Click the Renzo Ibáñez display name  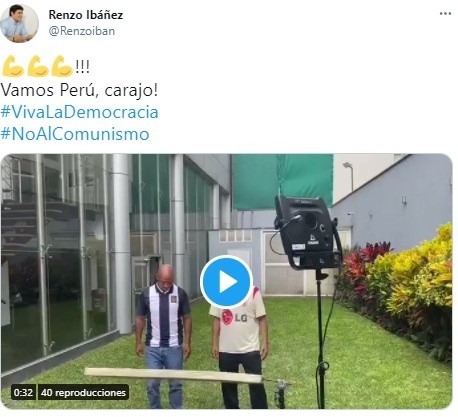(x=86, y=15)
